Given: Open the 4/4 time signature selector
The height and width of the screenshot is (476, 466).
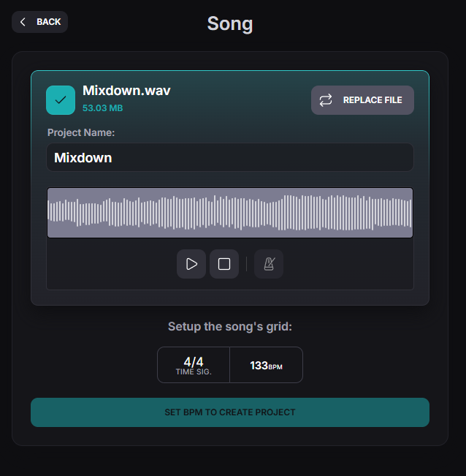Looking at the screenshot, I should click(x=194, y=365).
